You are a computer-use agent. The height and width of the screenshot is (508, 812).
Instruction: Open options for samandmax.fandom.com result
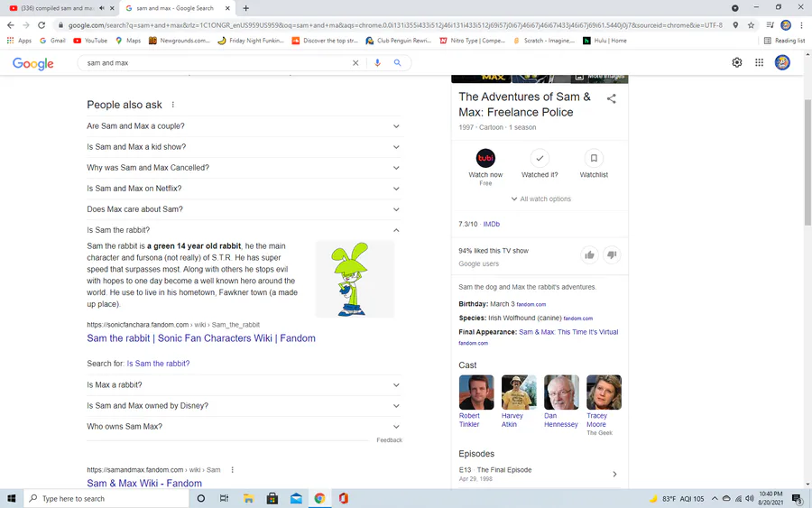coord(232,470)
